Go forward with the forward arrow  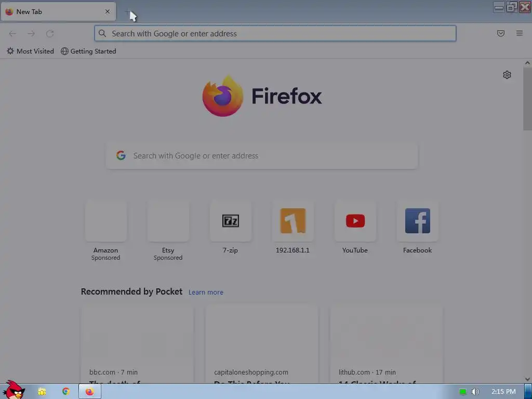point(31,34)
